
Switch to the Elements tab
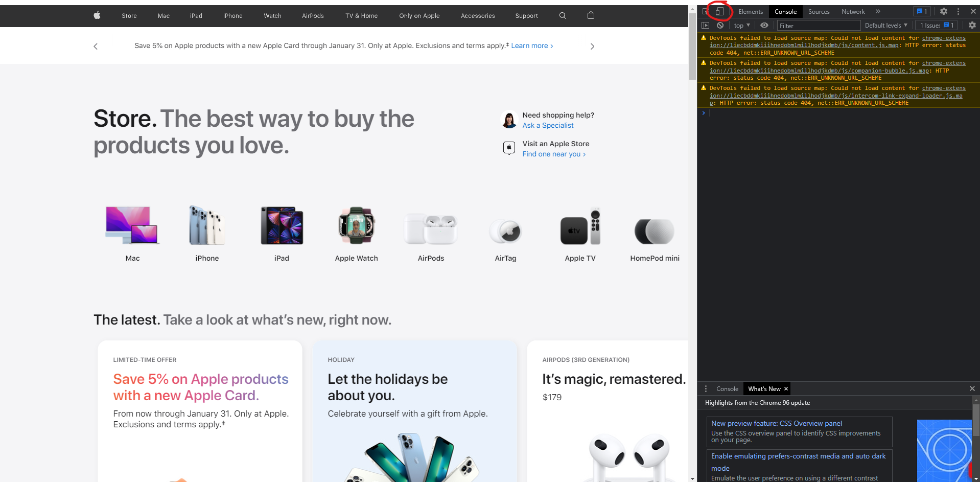[x=751, y=12]
